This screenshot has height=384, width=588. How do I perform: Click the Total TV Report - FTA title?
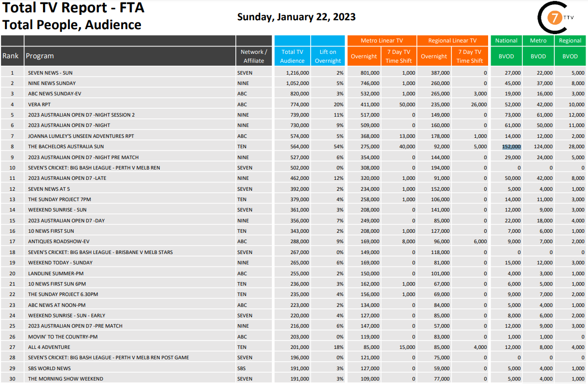click(x=74, y=8)
